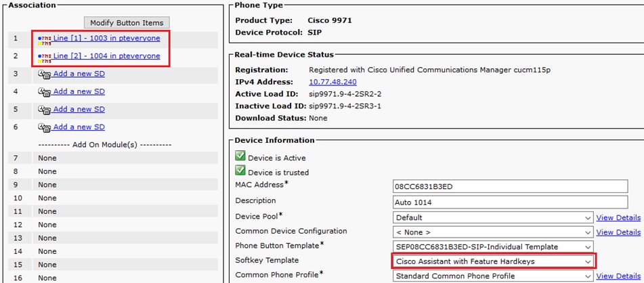Toggle the Device is Active checkbox

(240, 156)
